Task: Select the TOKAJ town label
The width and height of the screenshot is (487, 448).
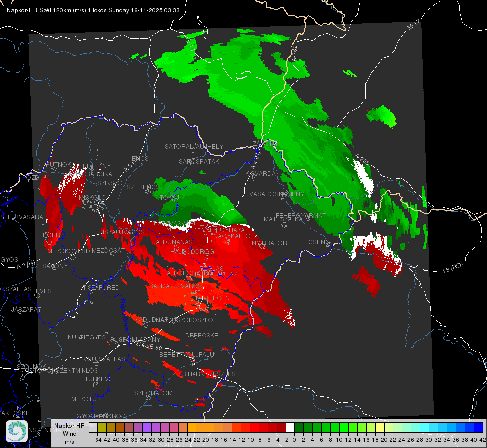Action: [169, 198]
